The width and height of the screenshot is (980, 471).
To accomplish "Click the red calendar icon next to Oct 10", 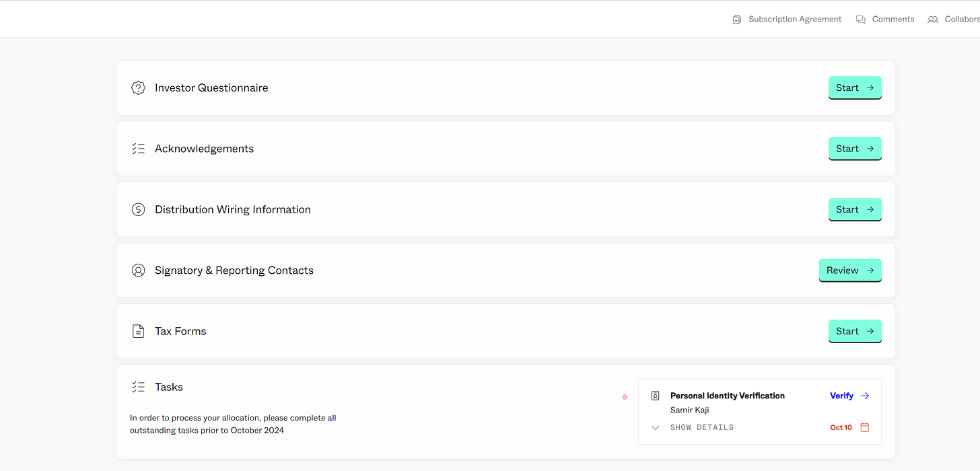I will tap(865, 427).
